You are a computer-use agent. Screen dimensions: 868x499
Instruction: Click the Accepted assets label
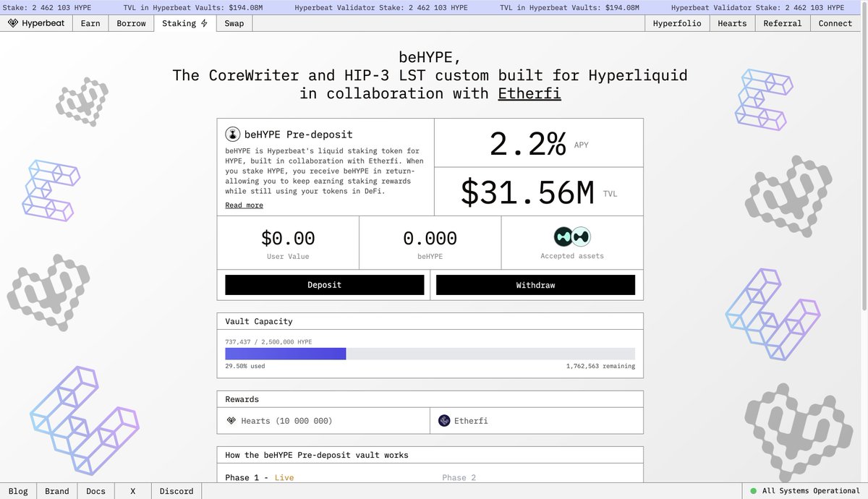coord(572,256)
